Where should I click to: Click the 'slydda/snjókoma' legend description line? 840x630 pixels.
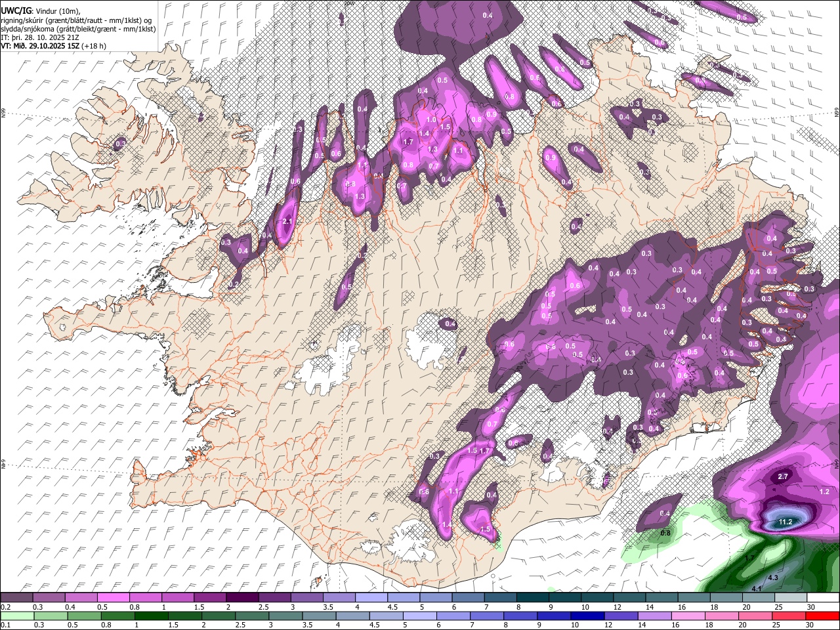(78, 29)
